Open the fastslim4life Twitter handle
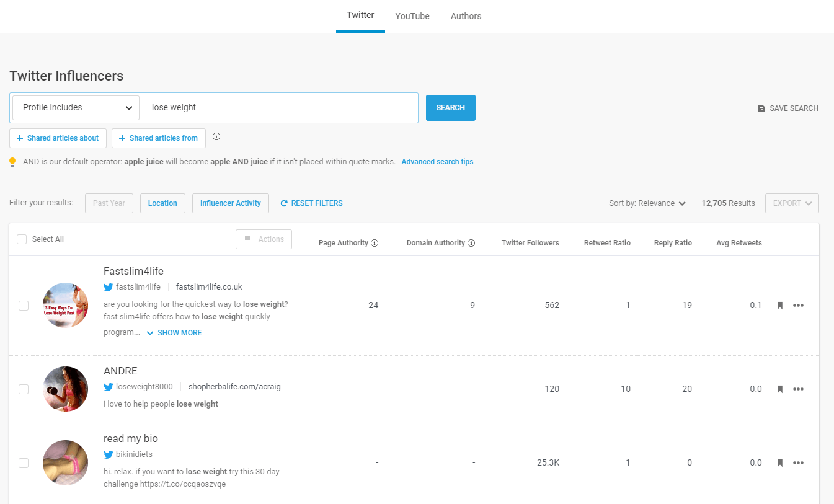 138,287
